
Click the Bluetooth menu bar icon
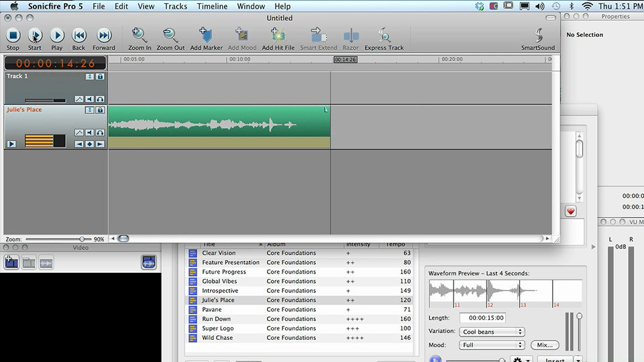(572, 6)
